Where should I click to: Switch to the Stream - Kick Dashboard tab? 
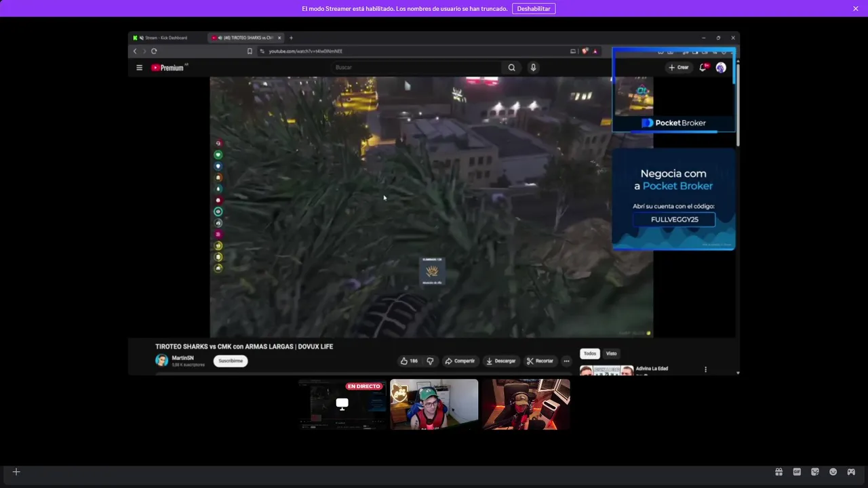pyautogui.click(x=166, y=38)
